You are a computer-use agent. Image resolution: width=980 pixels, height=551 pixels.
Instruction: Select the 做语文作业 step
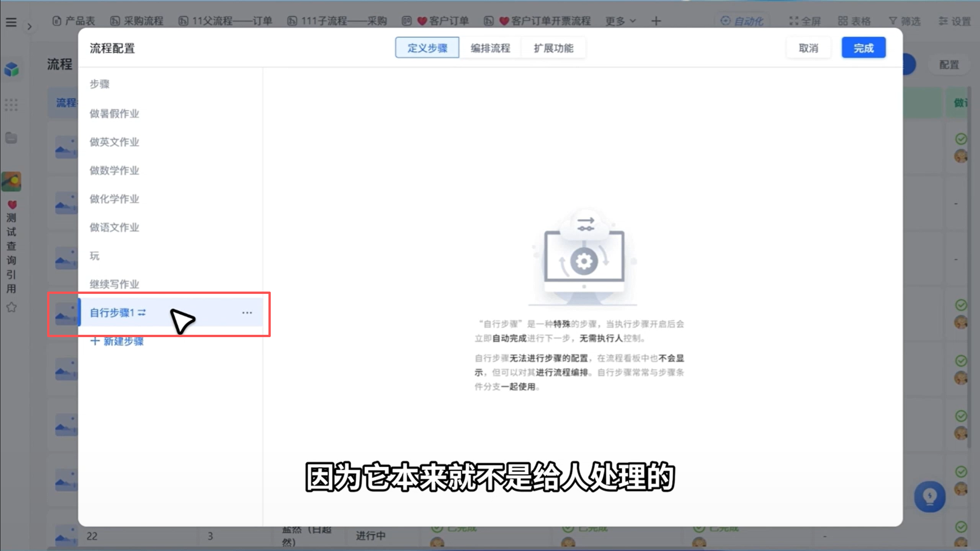[x=170, y=227]
